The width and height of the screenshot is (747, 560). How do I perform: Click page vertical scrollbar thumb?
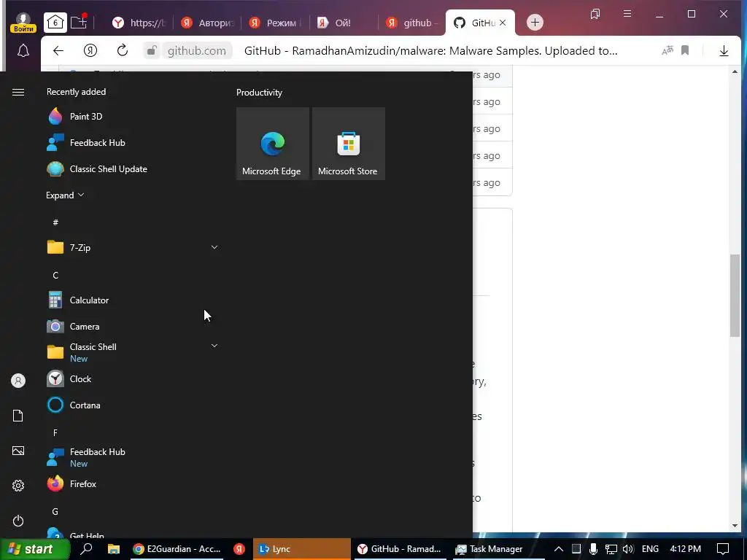[735, 296]
